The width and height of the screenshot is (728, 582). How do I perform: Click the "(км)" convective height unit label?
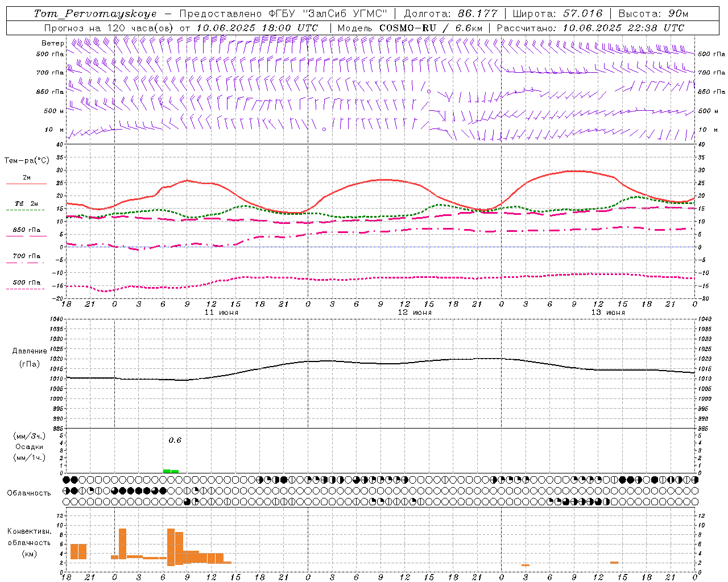coord(29,554)
